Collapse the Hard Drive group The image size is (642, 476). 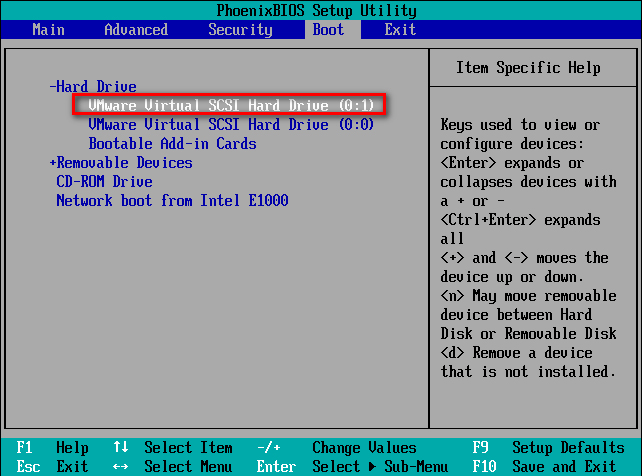[93, 87]
